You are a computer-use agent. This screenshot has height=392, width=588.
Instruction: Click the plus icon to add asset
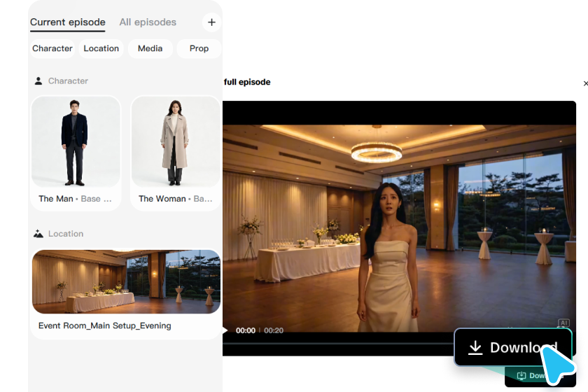click(x=211, y=22)
